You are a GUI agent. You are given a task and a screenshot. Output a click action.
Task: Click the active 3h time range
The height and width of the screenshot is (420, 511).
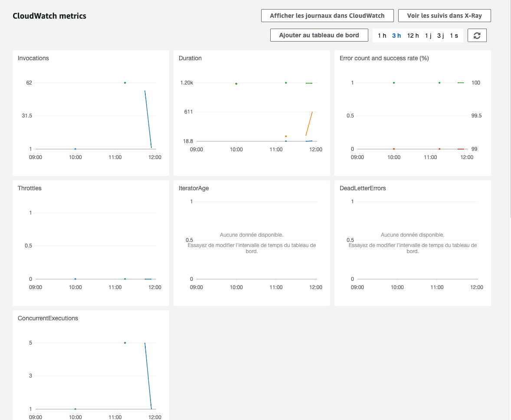[396, 35]
